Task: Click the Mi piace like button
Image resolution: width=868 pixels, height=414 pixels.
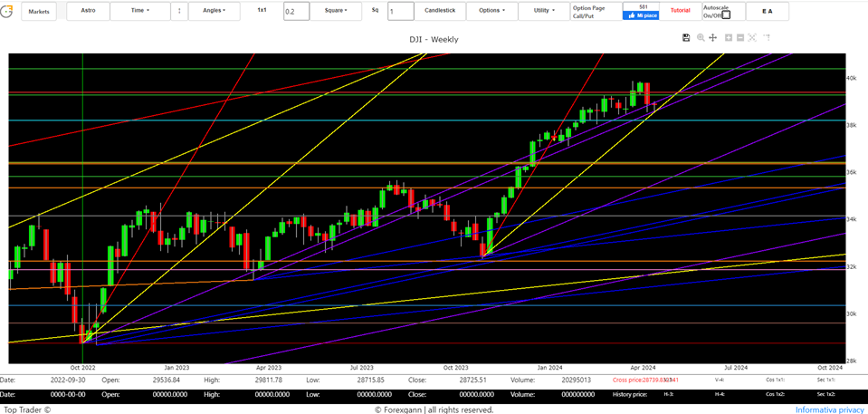Action: coord(641,15)
